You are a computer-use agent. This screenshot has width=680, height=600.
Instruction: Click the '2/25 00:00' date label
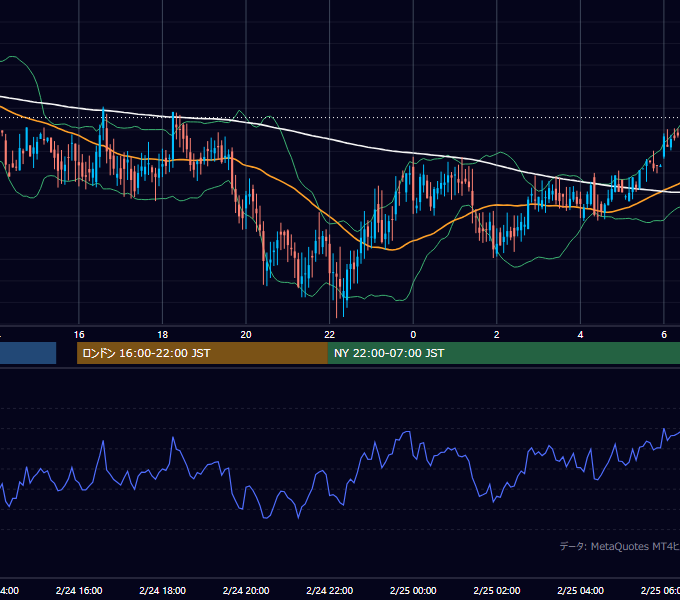point(413,590)
